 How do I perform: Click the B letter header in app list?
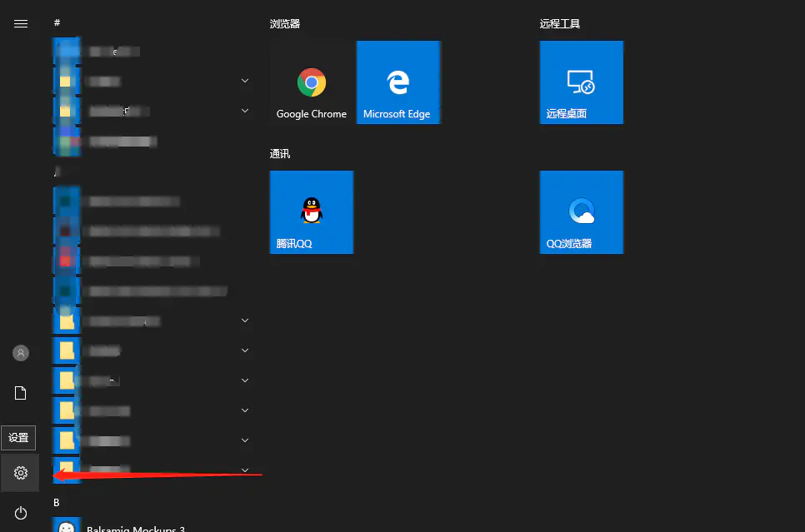(x=57, y=502)
